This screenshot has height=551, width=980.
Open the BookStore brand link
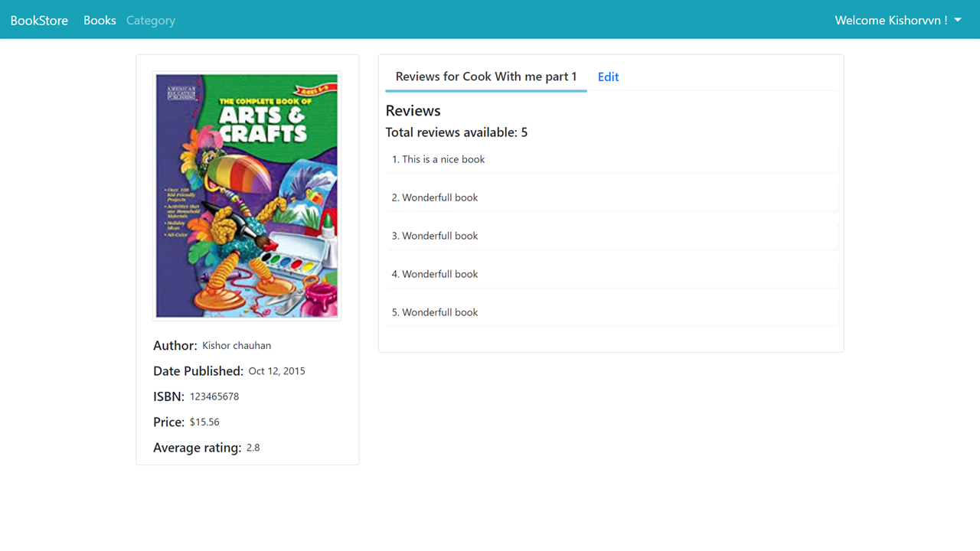pos(39,21)
